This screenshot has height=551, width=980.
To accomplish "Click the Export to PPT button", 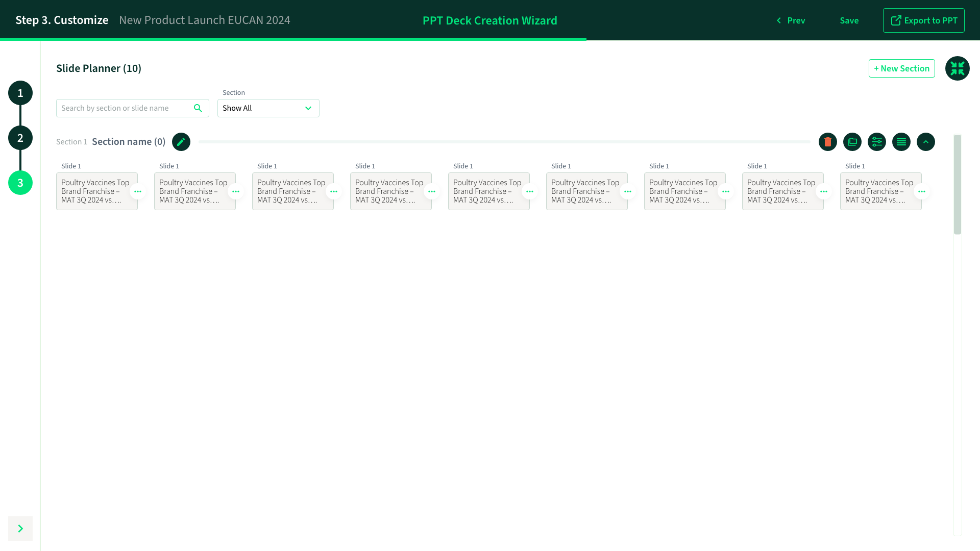I will pyautogui.click(x=923, y=20).
